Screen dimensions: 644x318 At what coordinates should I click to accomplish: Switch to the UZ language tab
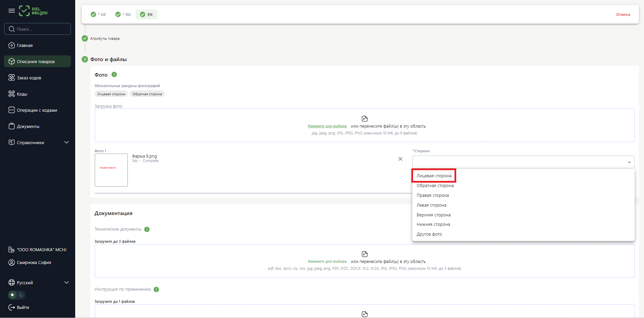(98, 15)
